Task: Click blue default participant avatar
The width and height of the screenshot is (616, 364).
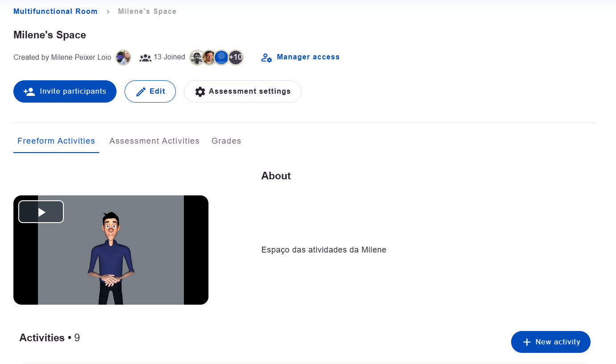Action: click(x=222, y=57)
